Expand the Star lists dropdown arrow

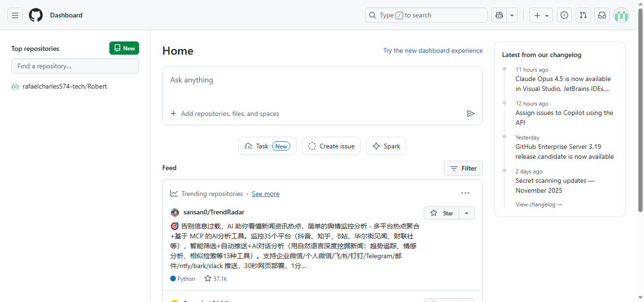coord(467,213)
